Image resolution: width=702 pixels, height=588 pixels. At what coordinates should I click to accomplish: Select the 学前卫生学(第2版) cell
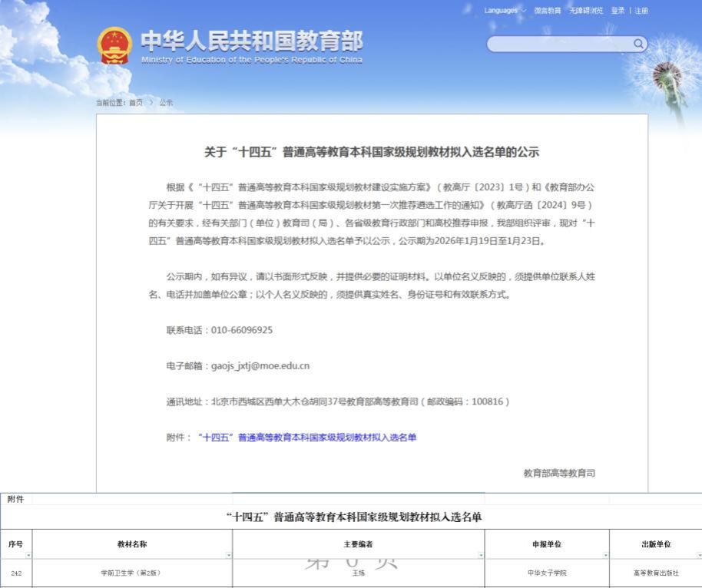tap(131, 573)
